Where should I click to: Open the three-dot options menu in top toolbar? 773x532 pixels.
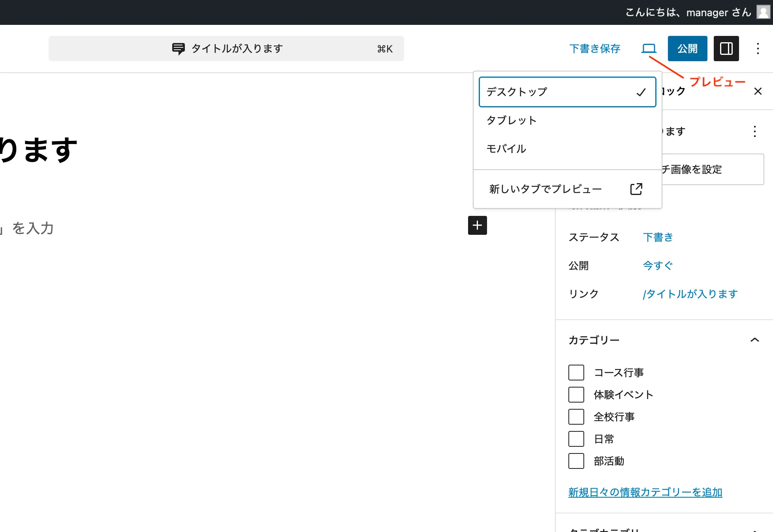tap(758, 49)
